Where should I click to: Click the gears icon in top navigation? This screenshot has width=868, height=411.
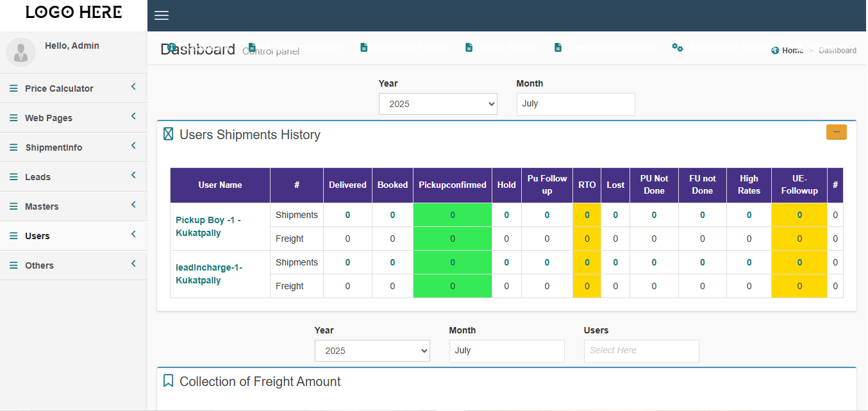point(677,47)
